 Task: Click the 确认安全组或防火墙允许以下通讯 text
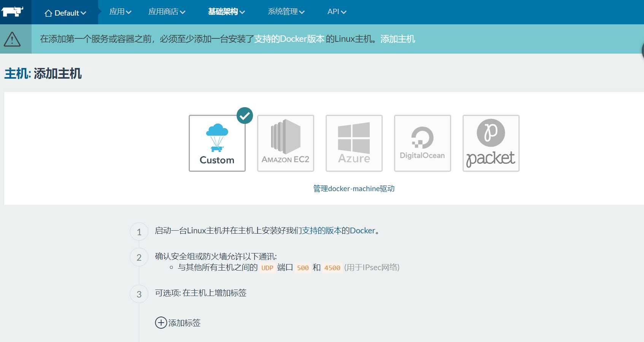216,256
